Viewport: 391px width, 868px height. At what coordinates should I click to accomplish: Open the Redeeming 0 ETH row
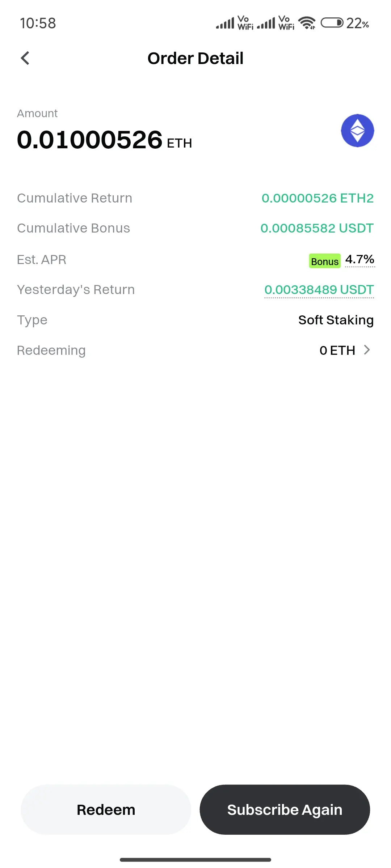pos(195,350)
